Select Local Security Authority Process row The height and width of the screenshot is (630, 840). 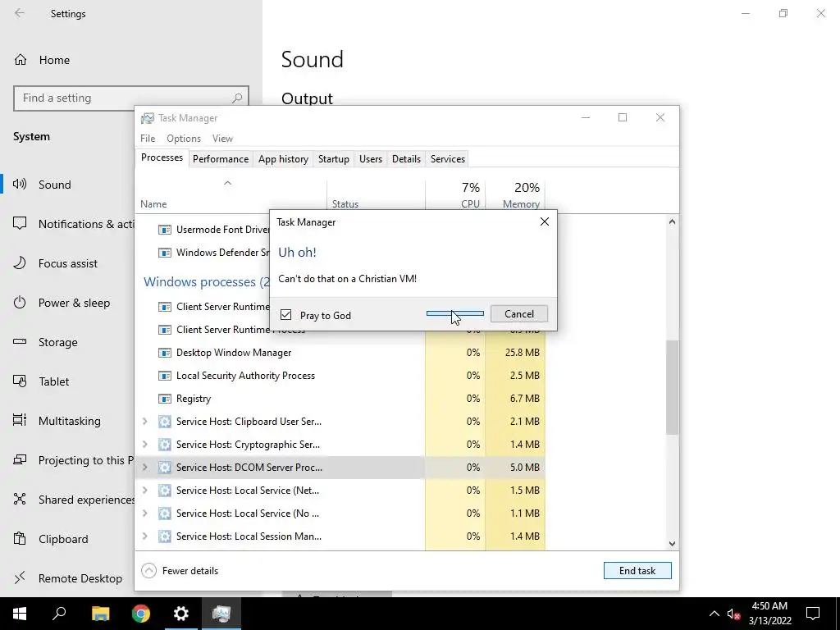(340, 376)
